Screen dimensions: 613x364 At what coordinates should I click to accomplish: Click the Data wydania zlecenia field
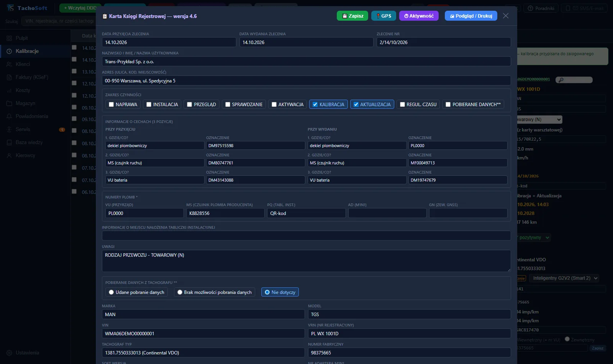point(306,42)
